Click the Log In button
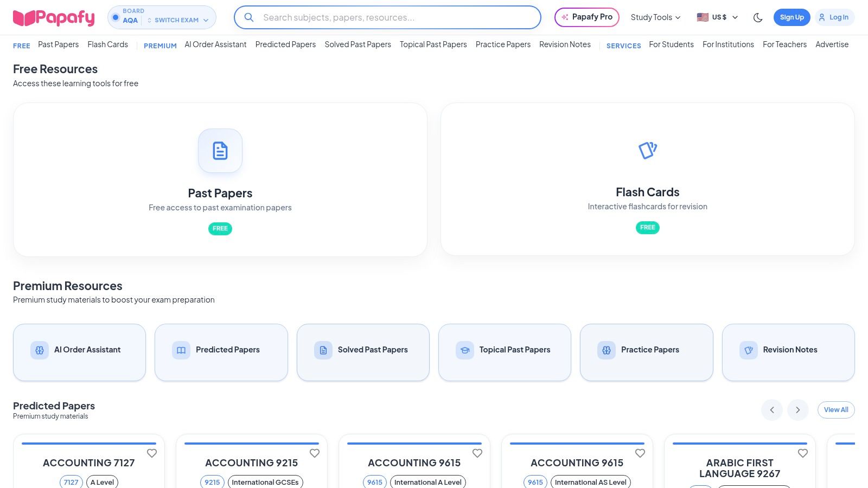Screen dimensions: 868x488 point(834,17)
